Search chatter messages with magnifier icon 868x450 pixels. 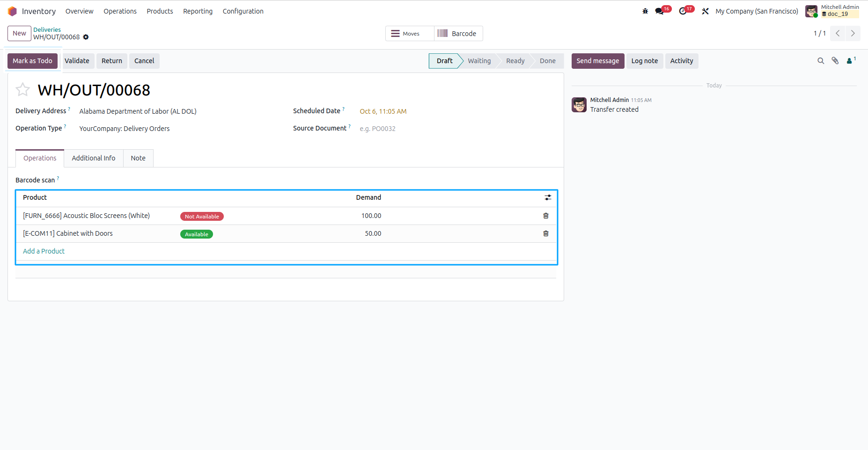point(821,61)
